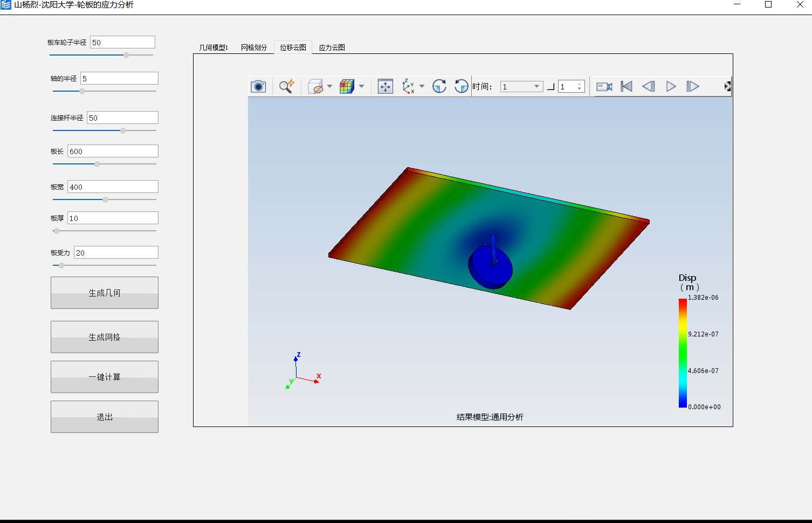Step back one animation frame

(649, 86)
